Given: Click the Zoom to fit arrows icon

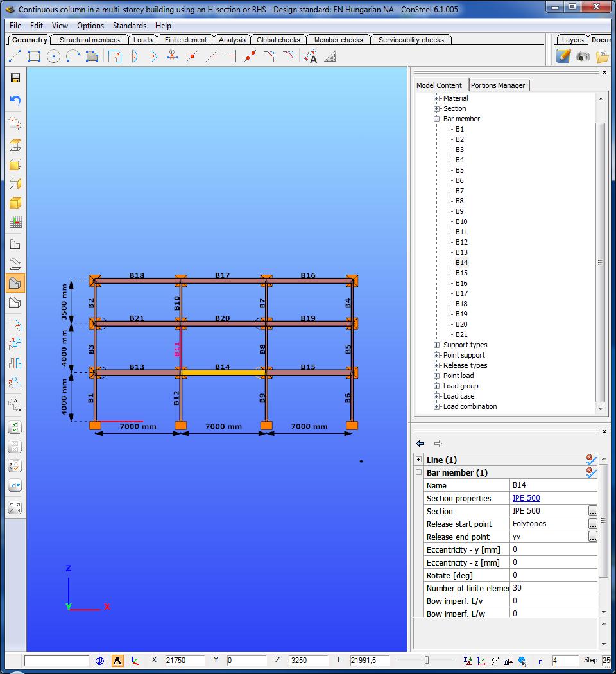Looking at the screenshot, I should (15, 508).
